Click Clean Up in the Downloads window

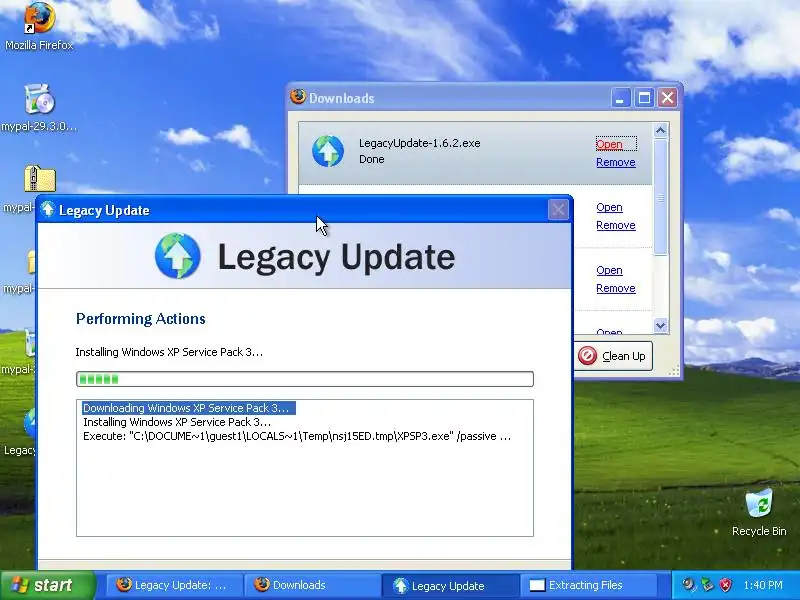tap(614, 356)
